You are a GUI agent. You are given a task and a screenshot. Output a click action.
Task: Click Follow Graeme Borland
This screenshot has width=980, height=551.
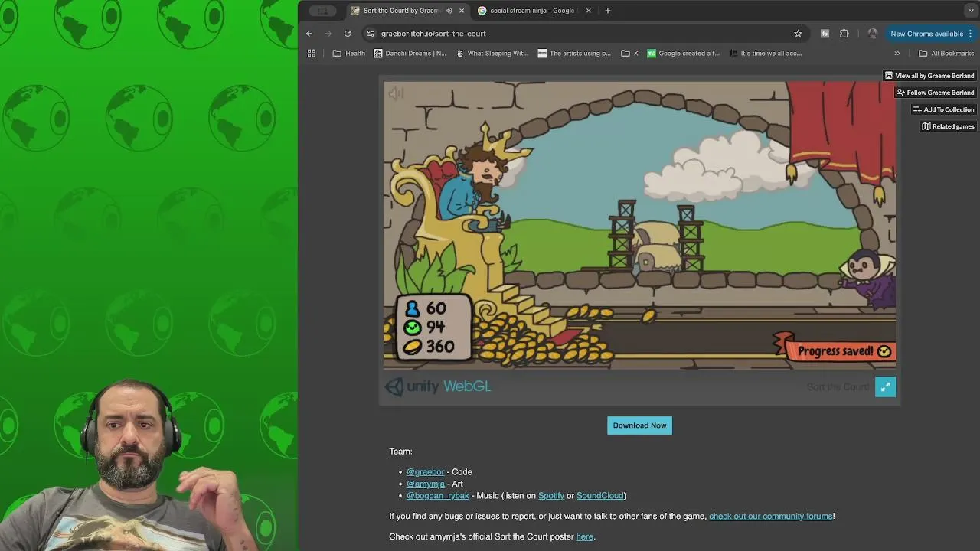pos(935,93)
